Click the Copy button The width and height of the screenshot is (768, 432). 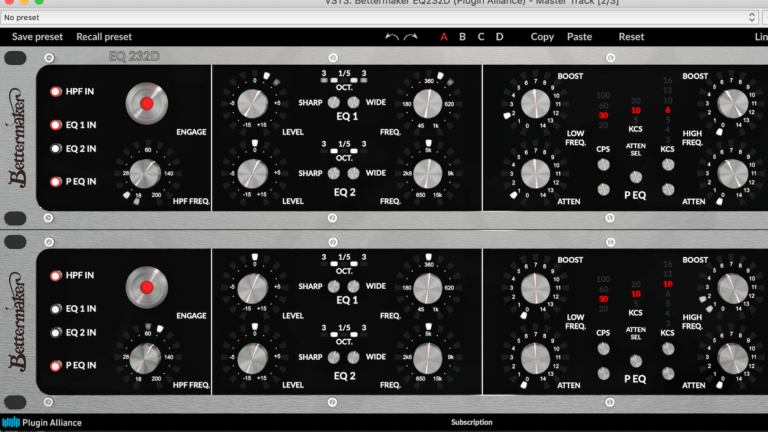pyautogui.click(x=542, y=37)
